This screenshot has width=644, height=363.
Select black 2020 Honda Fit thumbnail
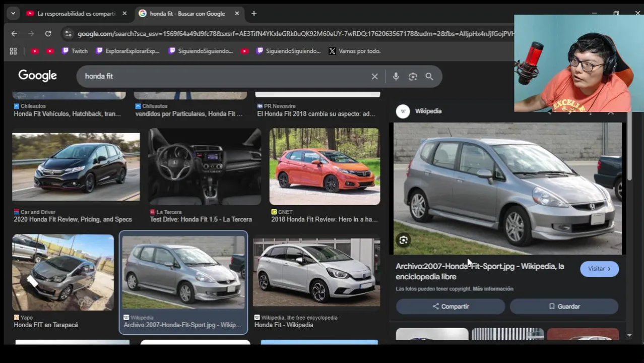pyautogui.click(x=76, y=167)
